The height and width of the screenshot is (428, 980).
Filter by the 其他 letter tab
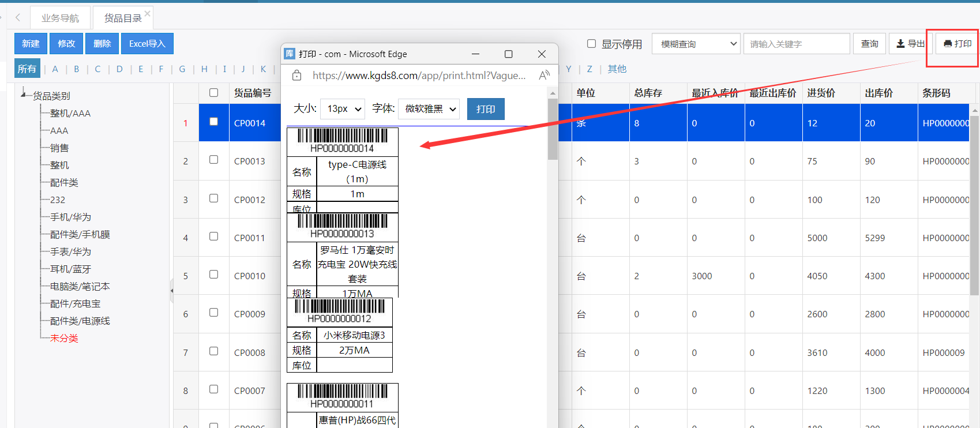pos(617,69)
